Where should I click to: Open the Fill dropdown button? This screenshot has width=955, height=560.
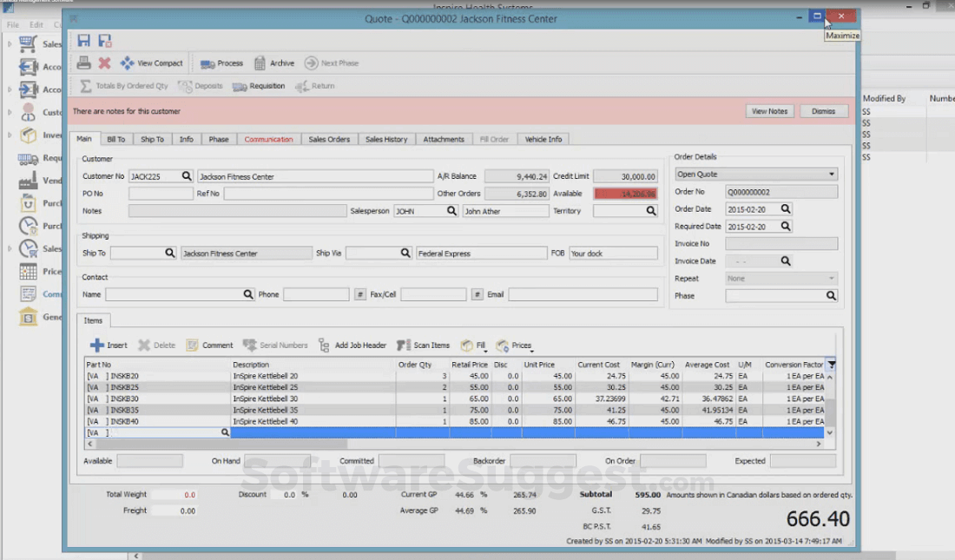click(x=474, y=346)
